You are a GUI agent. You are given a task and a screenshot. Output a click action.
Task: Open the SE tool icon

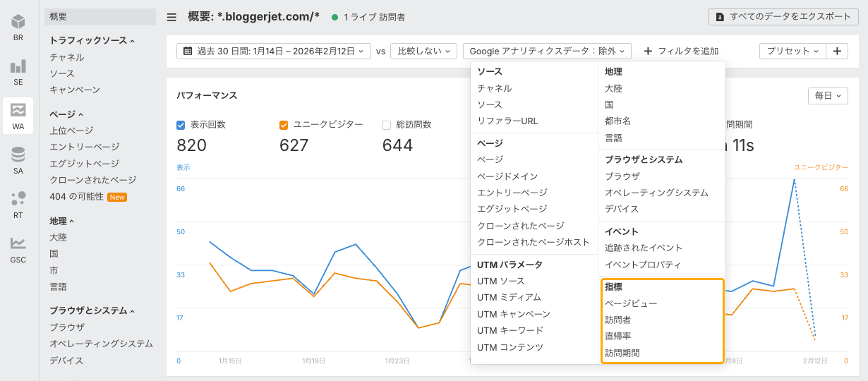pyautogui.click(x=18, y=71)
